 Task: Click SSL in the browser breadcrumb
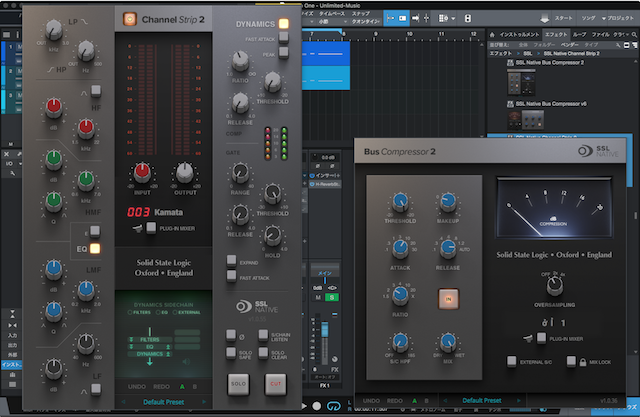coord(528,53)
